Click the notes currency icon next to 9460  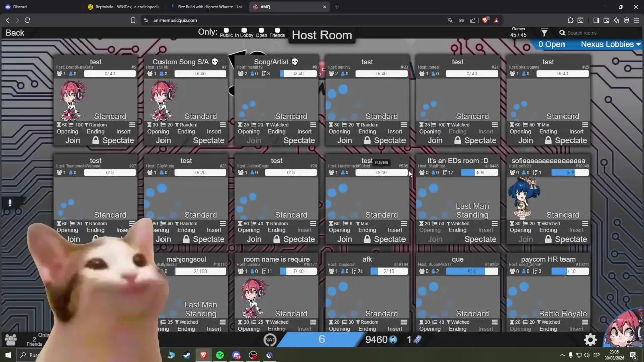point(393,340)
